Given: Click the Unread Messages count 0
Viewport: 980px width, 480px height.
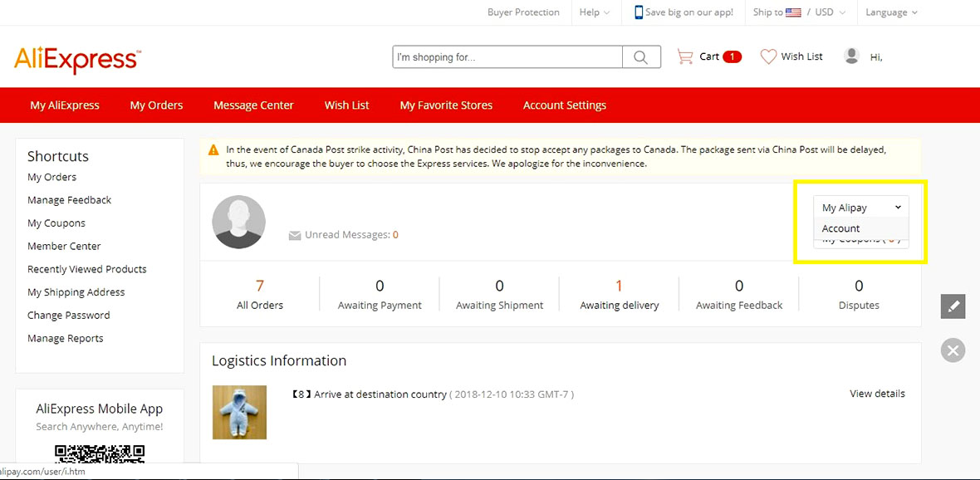Looking at the screenshot, I should (395, 235).
